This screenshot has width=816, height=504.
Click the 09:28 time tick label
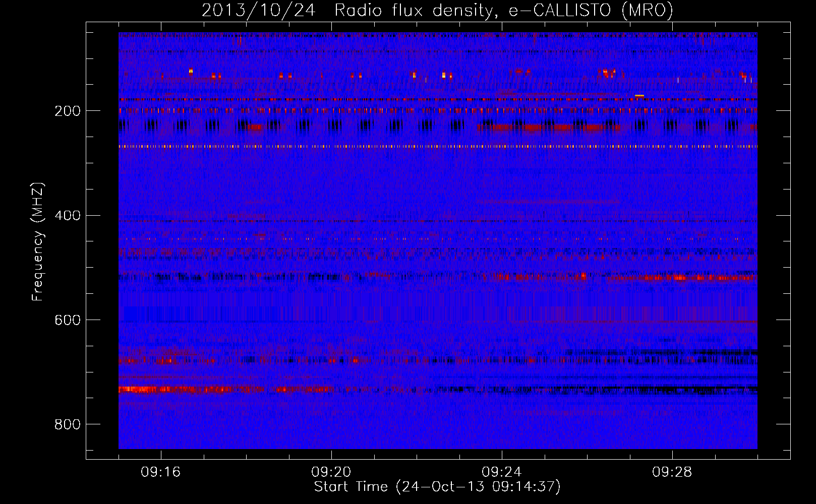[x=672, y=472]
